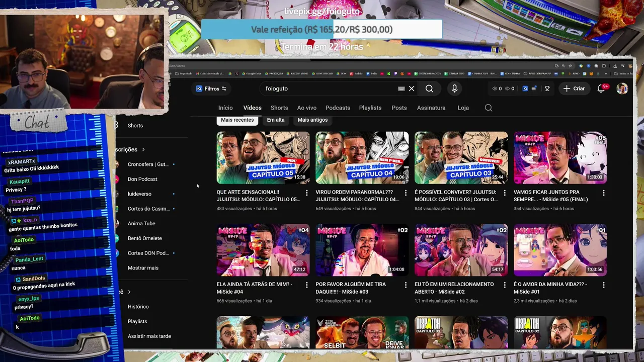Screen dimensions: 644x362
Task: Open the Filtros filter menu
Action: tap(211, 88)
